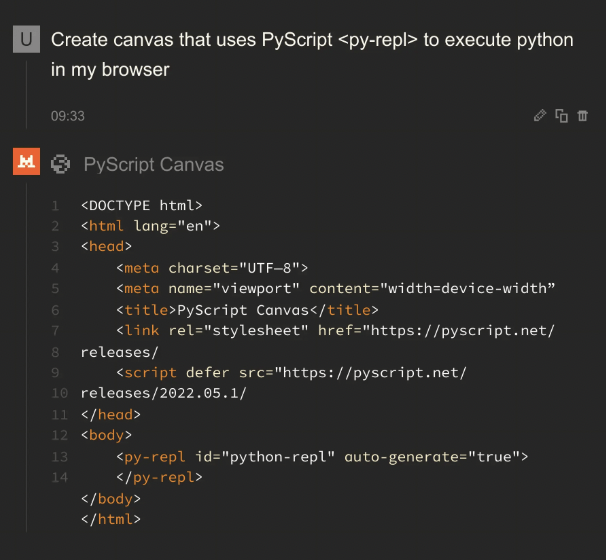Click the script defer src line

(291, 373)
